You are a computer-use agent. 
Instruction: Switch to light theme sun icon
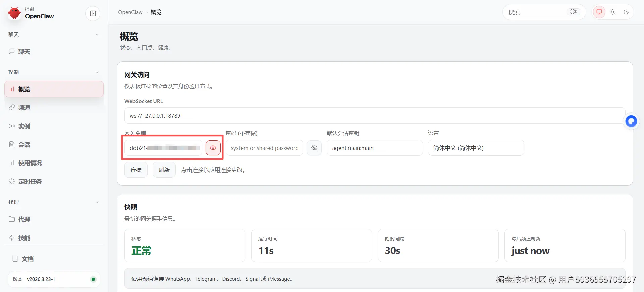(x=613, y=12)
